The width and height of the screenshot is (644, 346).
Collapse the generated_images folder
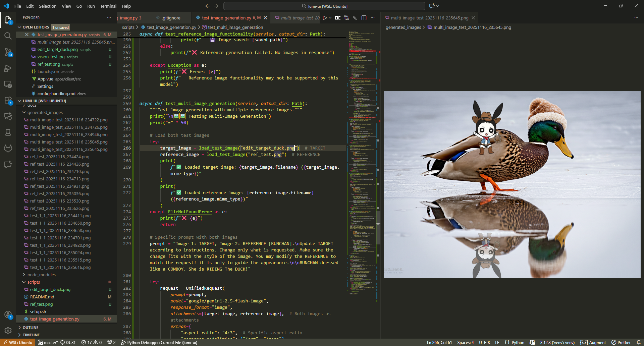(45, 113)
